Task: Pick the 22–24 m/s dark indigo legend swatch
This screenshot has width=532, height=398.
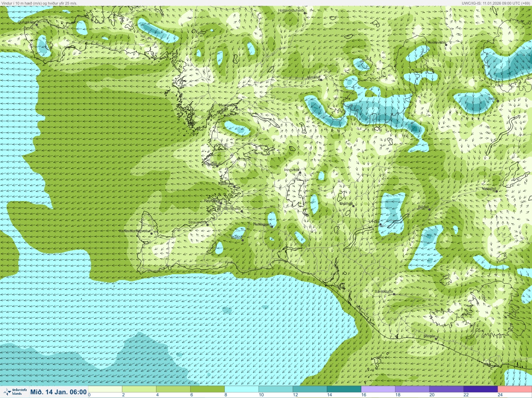Action: (x=480, y=389)
